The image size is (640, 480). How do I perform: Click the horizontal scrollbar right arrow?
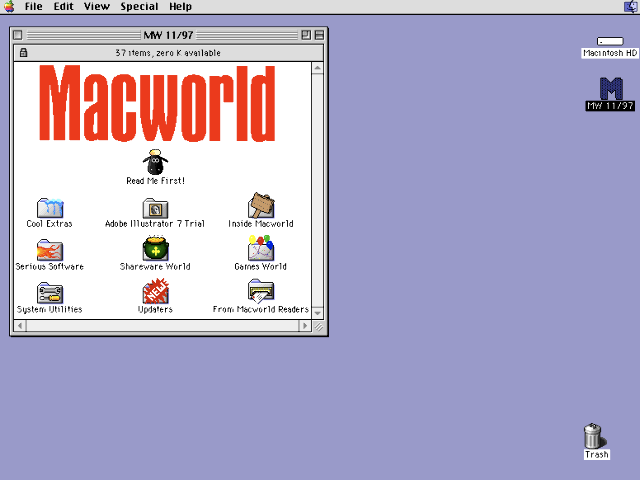point(304,326)
